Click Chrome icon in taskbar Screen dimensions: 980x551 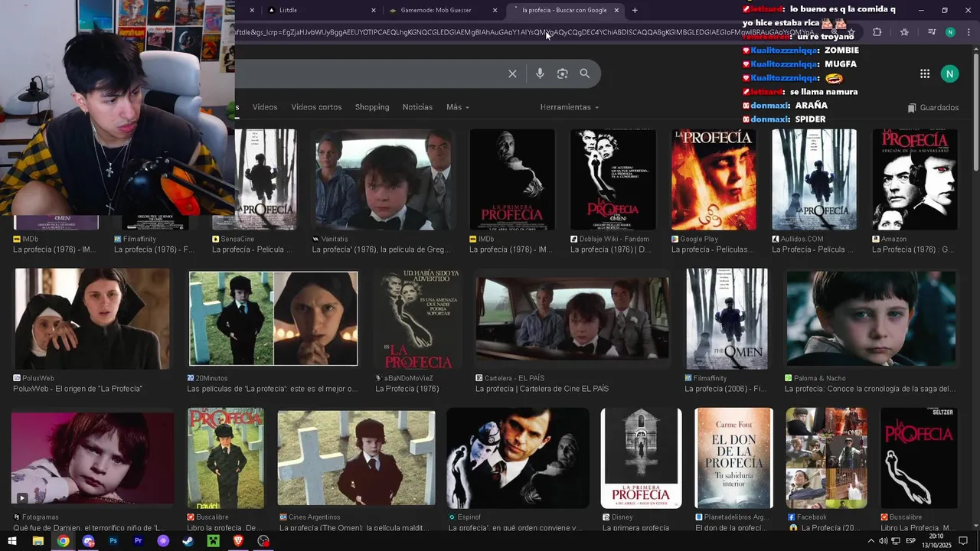coord(63,541)
